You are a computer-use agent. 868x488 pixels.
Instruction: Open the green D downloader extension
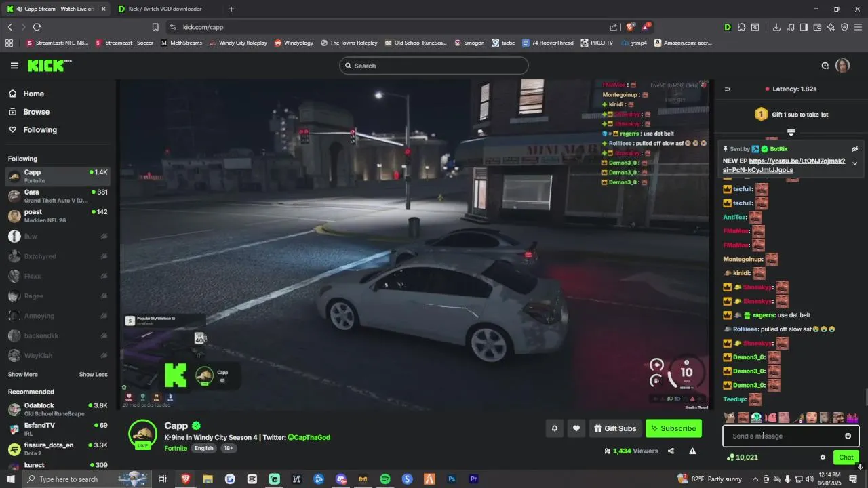(728, 27)
